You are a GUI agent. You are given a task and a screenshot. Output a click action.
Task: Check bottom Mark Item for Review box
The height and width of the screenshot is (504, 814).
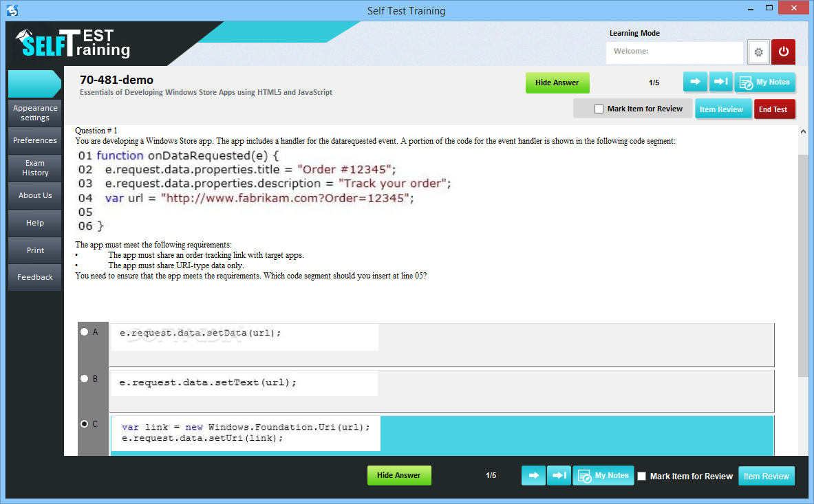(x=642, y=476)
